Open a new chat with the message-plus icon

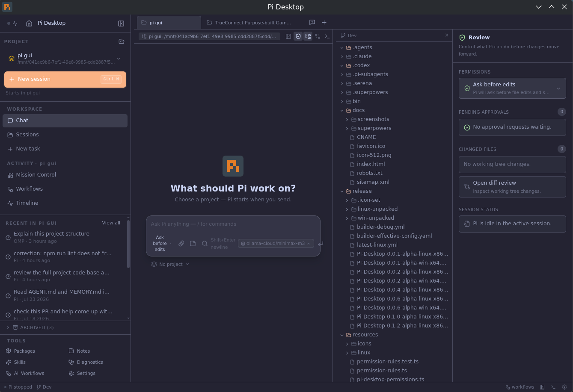(x=312, y=22)
